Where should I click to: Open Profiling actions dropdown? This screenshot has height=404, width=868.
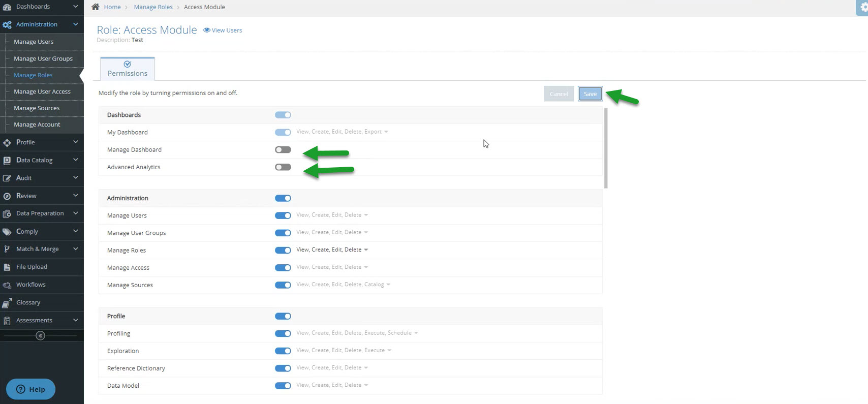coord(357,333)
